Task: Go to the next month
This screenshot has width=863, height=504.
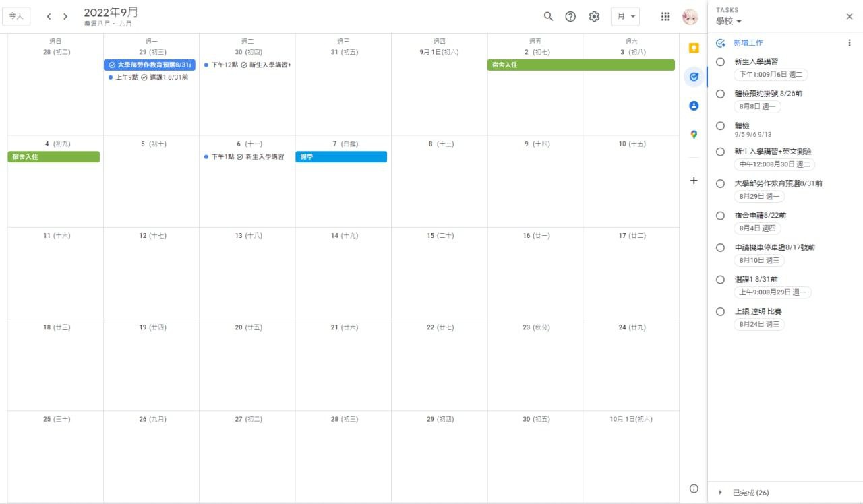Action: pos(65,16)
